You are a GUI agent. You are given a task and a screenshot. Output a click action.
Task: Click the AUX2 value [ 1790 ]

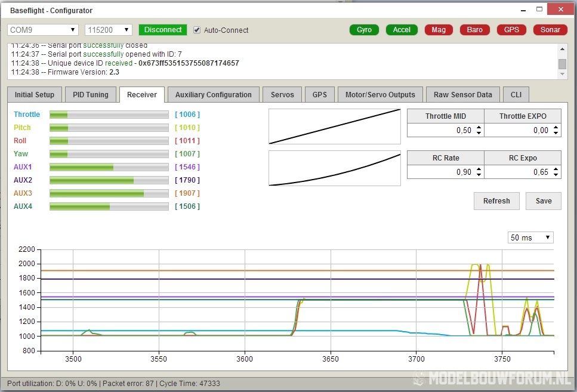187,180
